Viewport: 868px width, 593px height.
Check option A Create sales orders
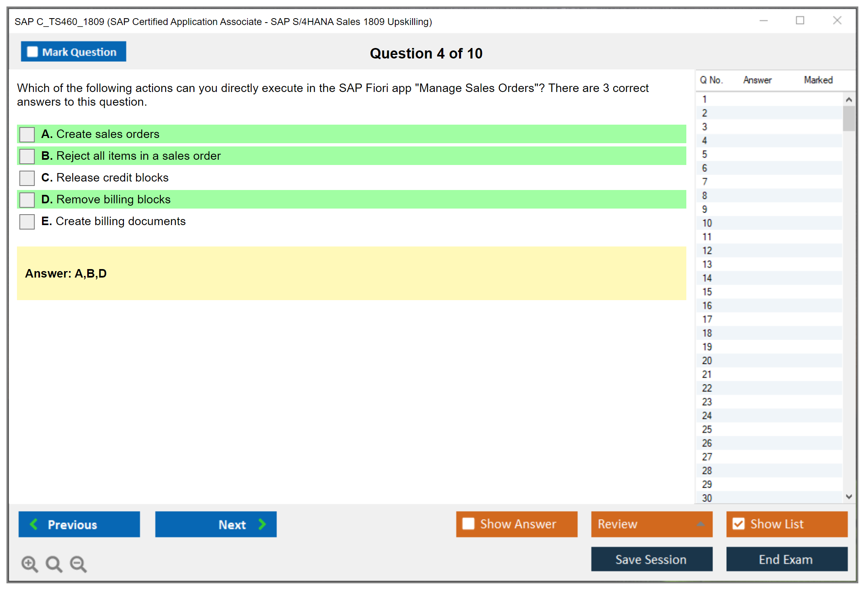pyautogui.click(x=27, y=134)
